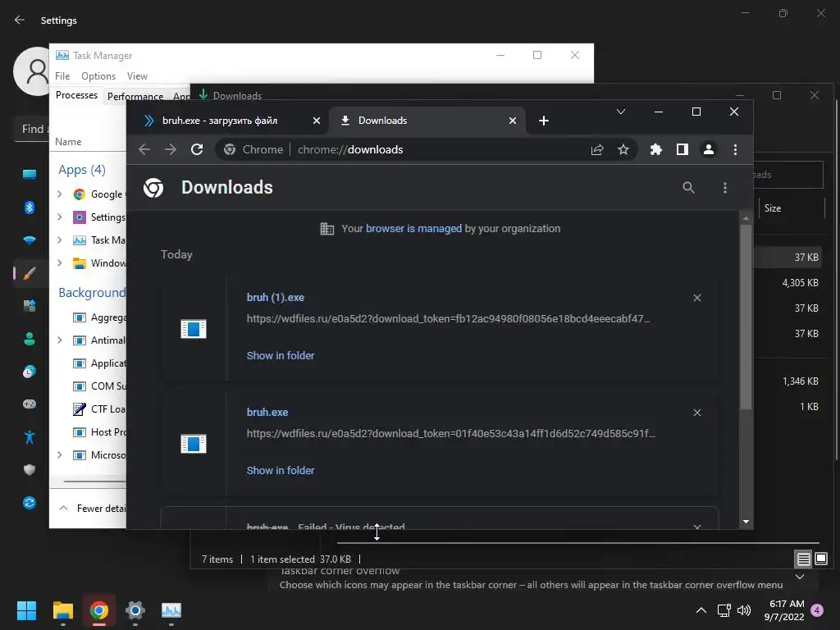The image size is (840, 630).
Task: Open the bruh (1).exe file link
Action: tap(276, 297)
